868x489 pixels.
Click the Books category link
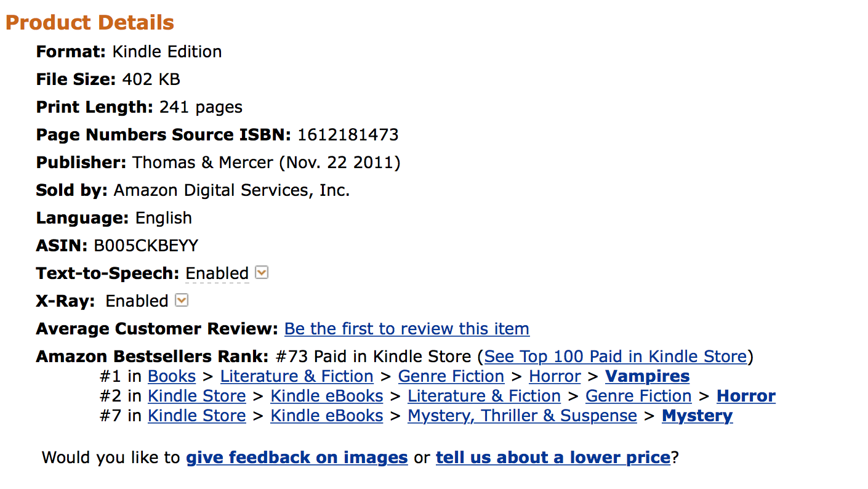pos(172,376)
